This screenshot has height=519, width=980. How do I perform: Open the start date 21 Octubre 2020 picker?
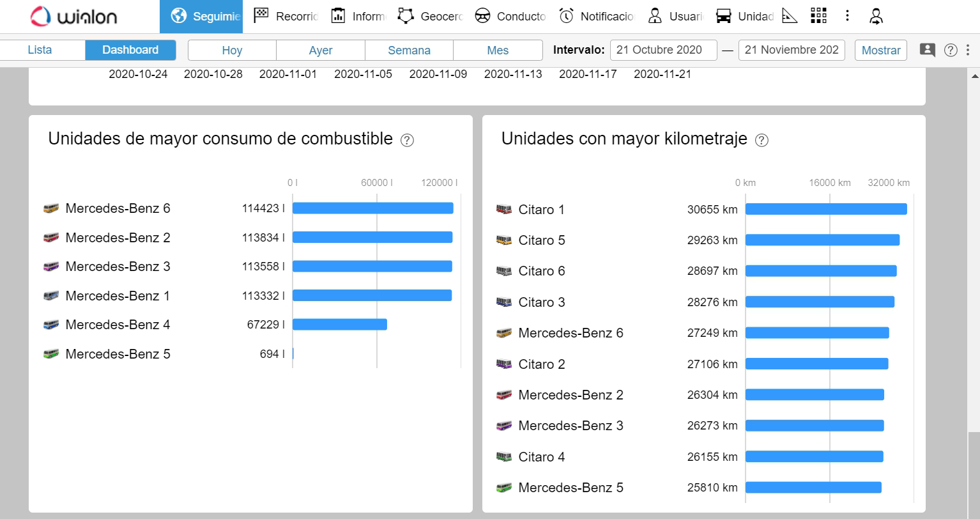point(663,50)
